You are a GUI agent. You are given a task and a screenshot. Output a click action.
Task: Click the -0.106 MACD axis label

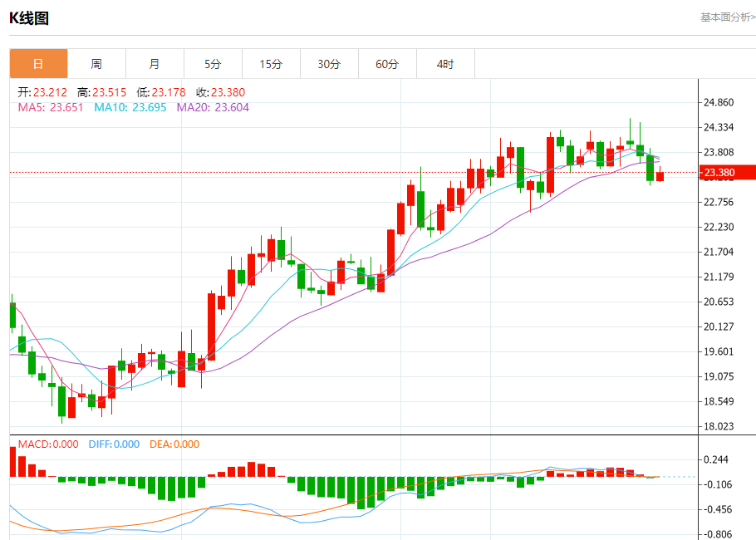click(716, 484)
